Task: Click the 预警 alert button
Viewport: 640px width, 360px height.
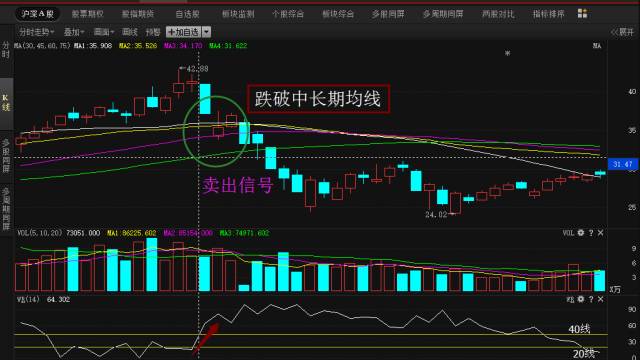Action: pyautogui.click(x=153, y=32)
